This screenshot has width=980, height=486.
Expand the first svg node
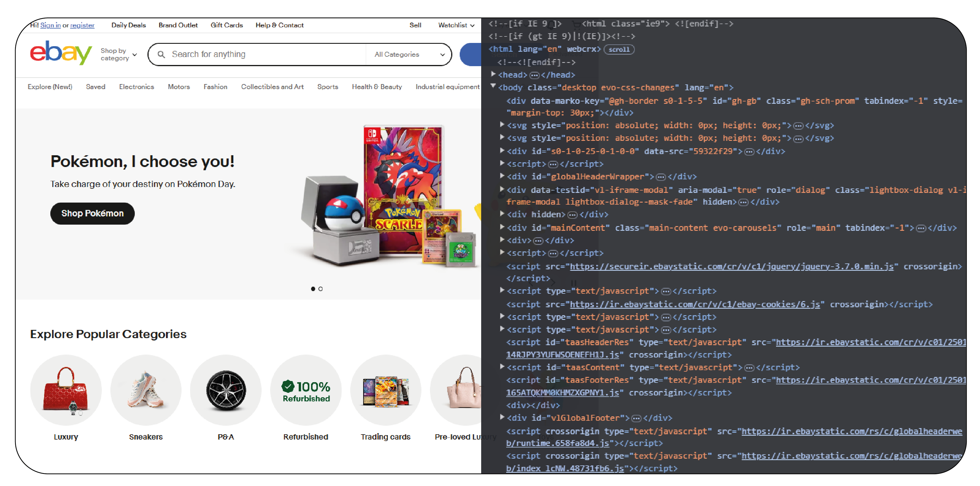tap(502, 125)
